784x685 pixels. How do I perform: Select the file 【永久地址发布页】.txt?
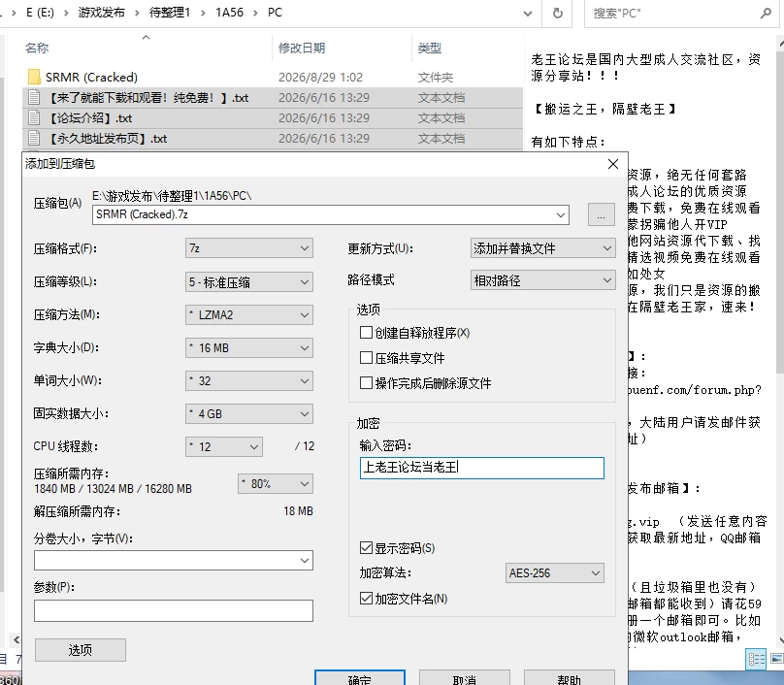coord(108,139)
